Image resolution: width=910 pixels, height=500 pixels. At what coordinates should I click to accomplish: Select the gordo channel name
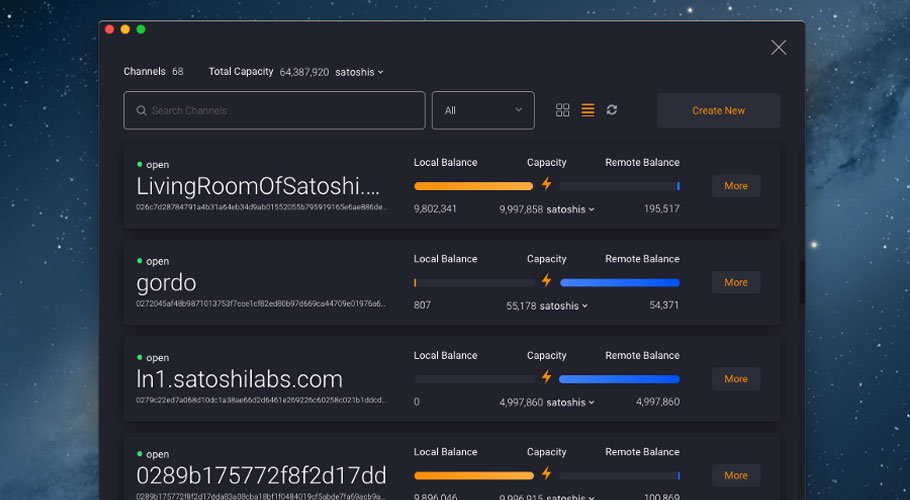(x=166, y=283)
